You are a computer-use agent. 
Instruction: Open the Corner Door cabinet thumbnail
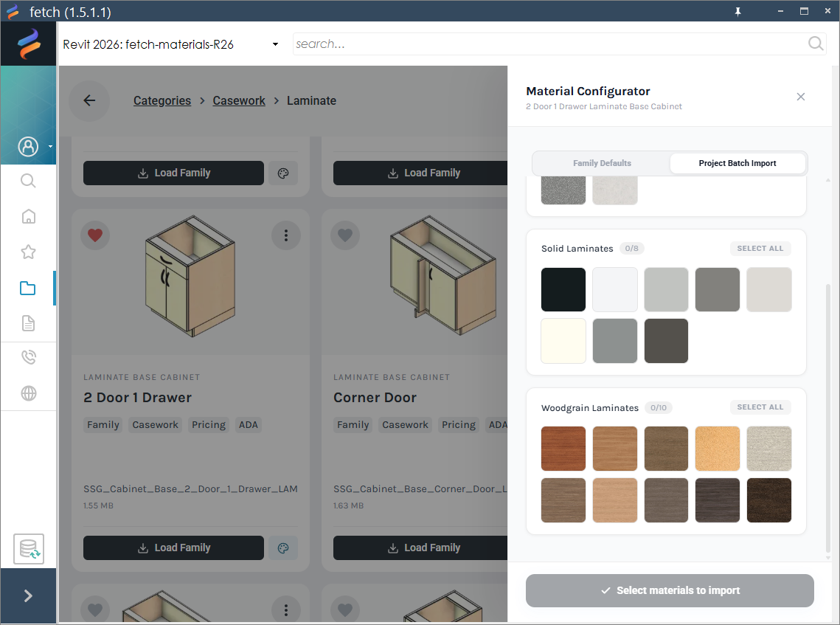pyautogui.click(x=442, y=275)
